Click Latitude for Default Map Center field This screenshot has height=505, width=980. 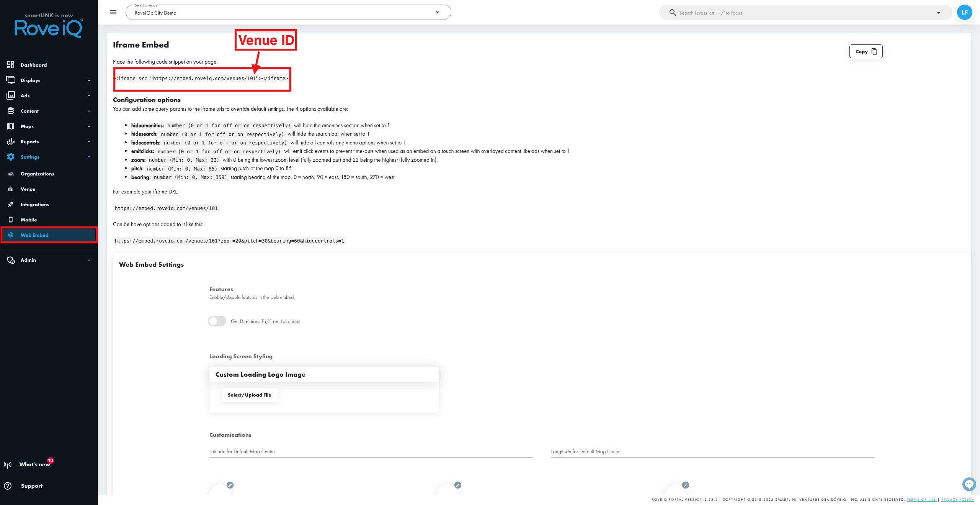coord(371,451)
